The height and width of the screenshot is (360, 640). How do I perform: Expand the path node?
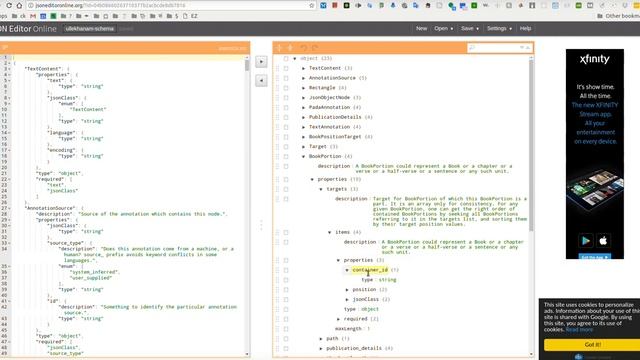tap(321, 338)
